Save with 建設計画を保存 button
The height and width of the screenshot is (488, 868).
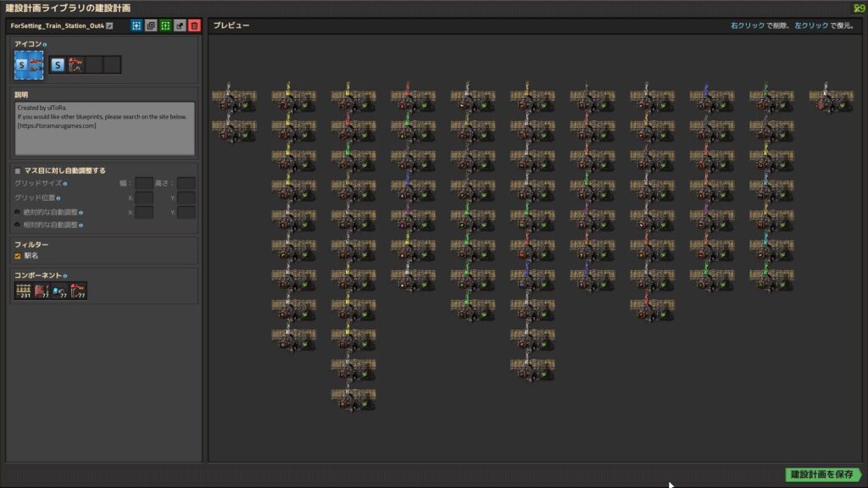coord(822,474)
